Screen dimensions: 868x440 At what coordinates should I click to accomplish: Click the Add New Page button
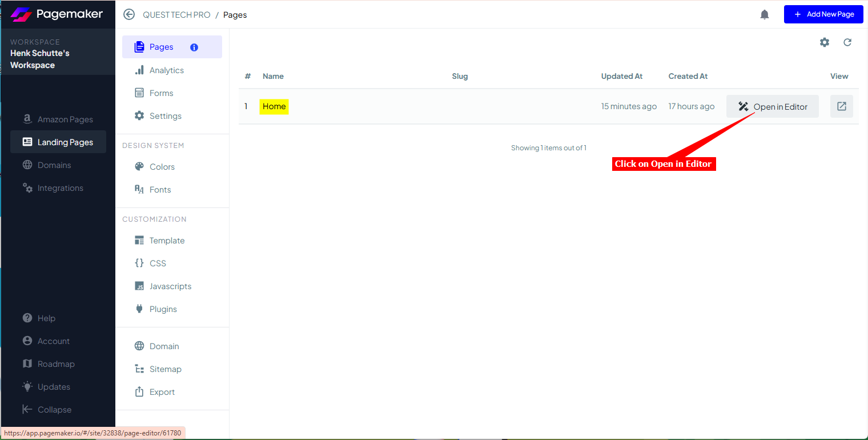pyautogui.click(x=823, y=14)
